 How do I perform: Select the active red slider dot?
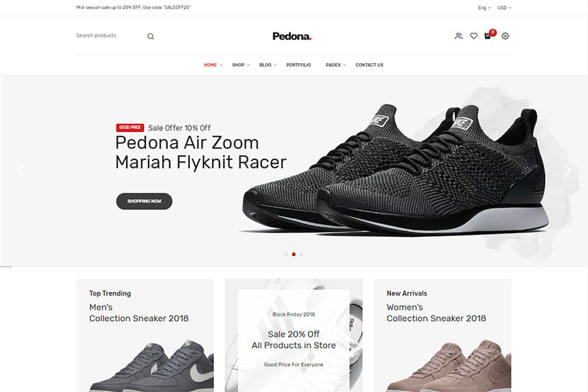[293, 254]
